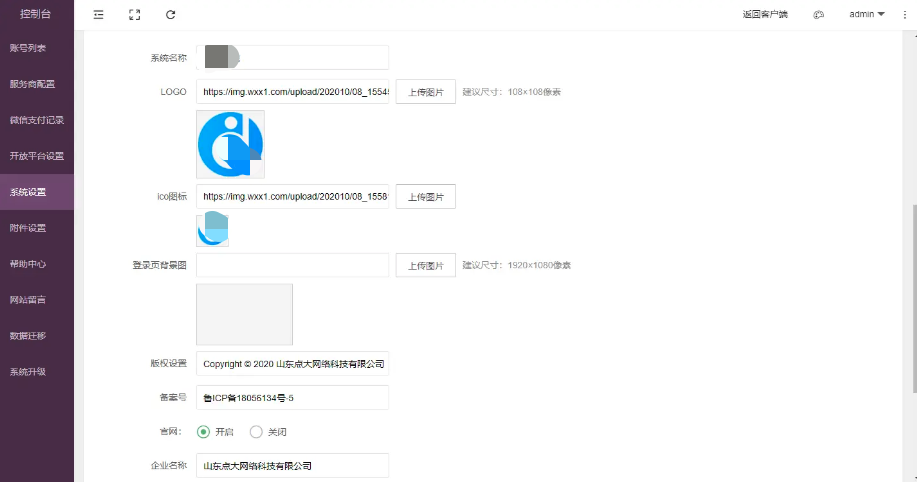Viewport: 917px width, 482px height.
Task: Click the page vertical scrollbar
Action: [914, 298]
